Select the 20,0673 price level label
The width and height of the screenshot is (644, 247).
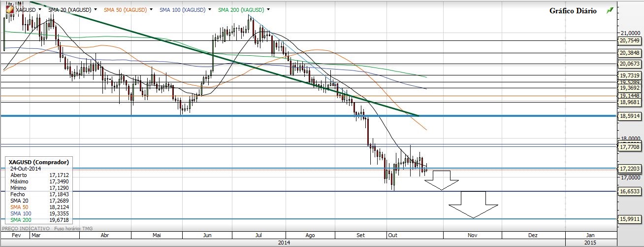tap(629, 64)
